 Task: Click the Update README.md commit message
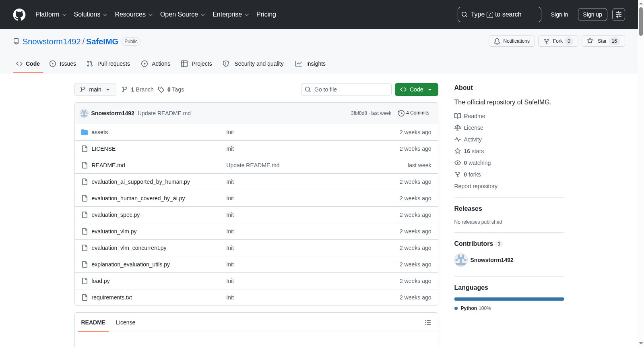tap(164, 113)
